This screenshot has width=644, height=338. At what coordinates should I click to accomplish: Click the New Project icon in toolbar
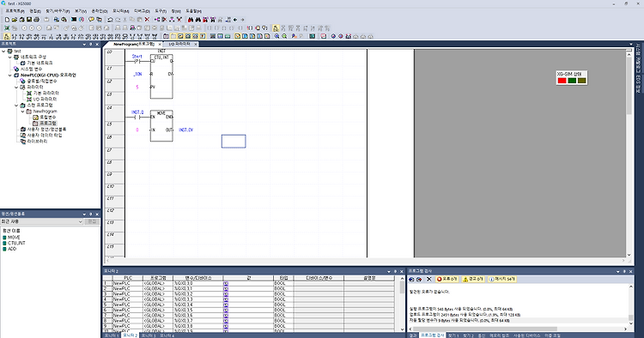[7, 19]
